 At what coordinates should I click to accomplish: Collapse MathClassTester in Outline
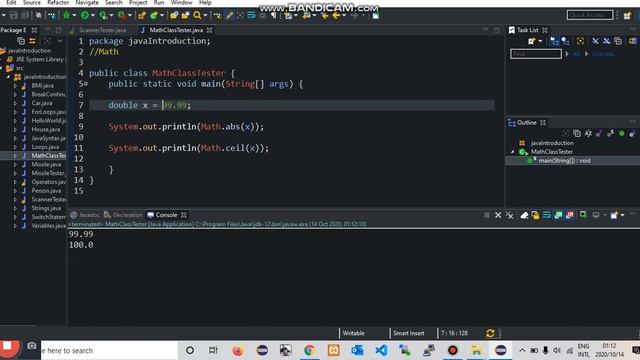click(513, 152)
